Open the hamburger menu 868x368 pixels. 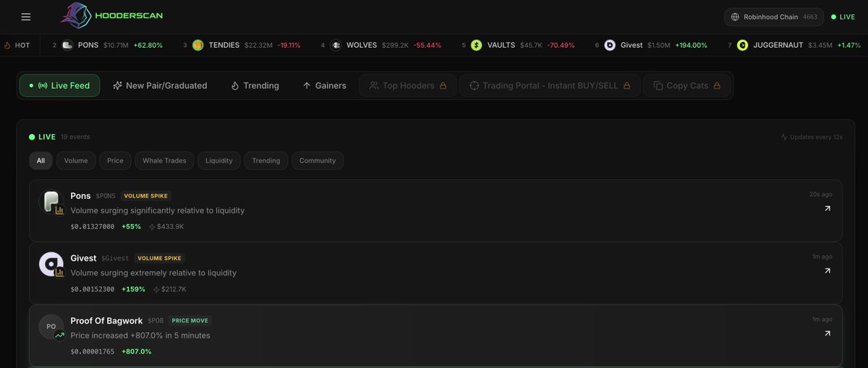[x=26, y=17]
